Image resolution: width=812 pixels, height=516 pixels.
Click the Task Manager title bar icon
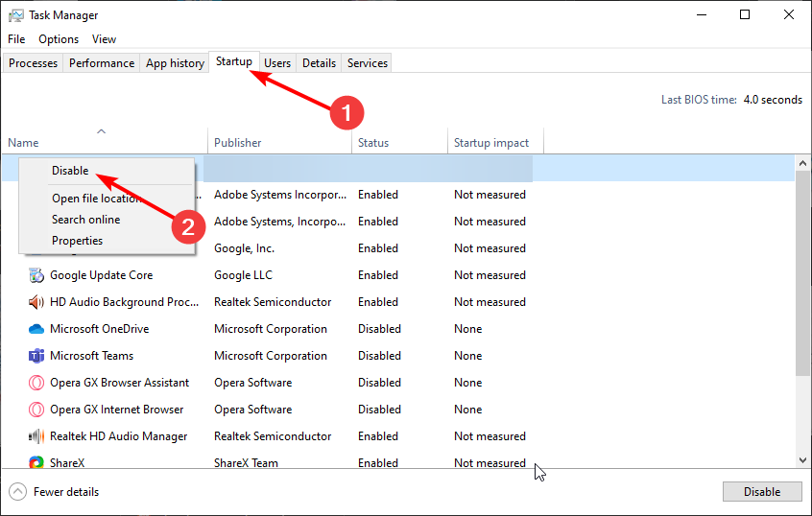pos(16,15)
